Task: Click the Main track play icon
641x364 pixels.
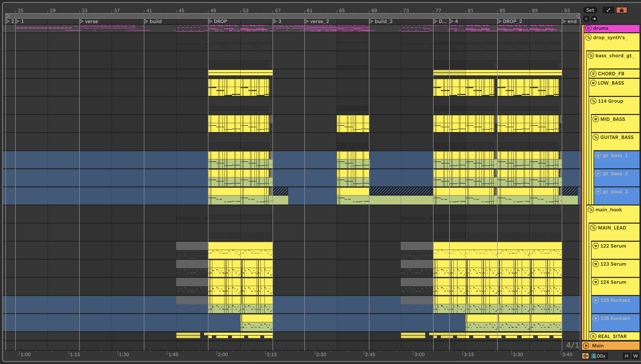Action: click(586, 346)
